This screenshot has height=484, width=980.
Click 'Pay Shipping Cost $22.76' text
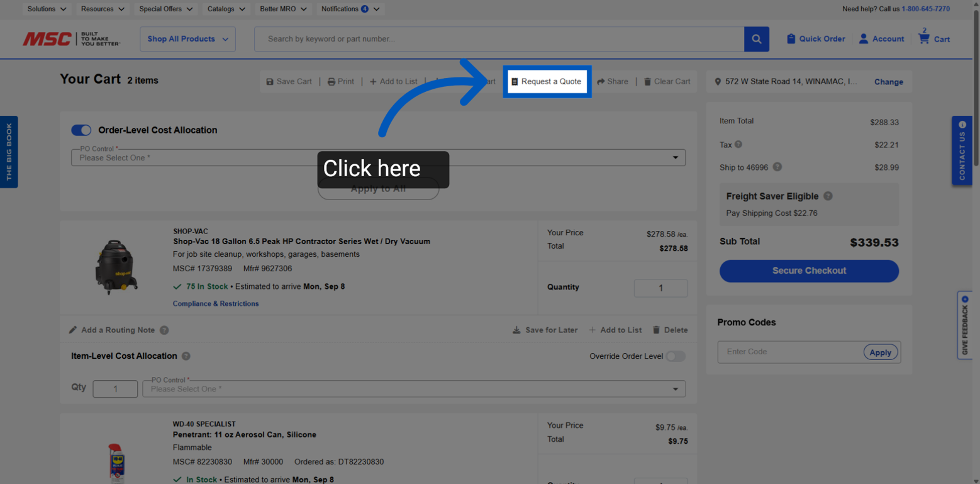(x=772, y=213)
